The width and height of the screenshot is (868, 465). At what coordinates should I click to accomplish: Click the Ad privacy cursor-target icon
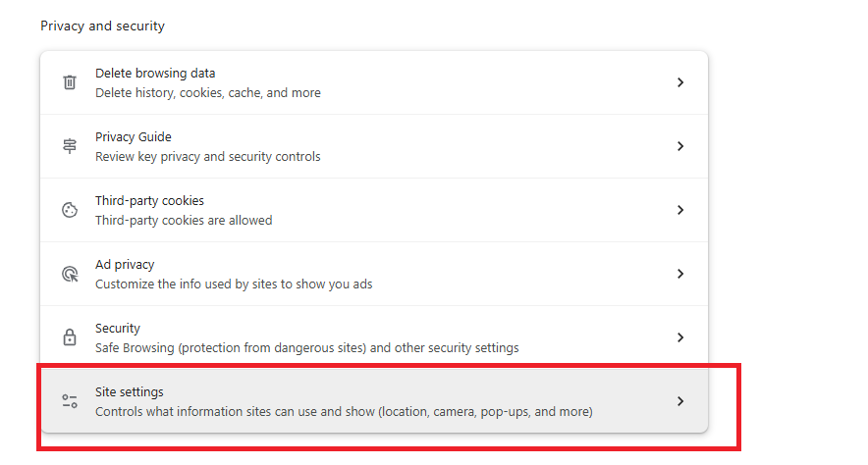click(x=70, y=274)
